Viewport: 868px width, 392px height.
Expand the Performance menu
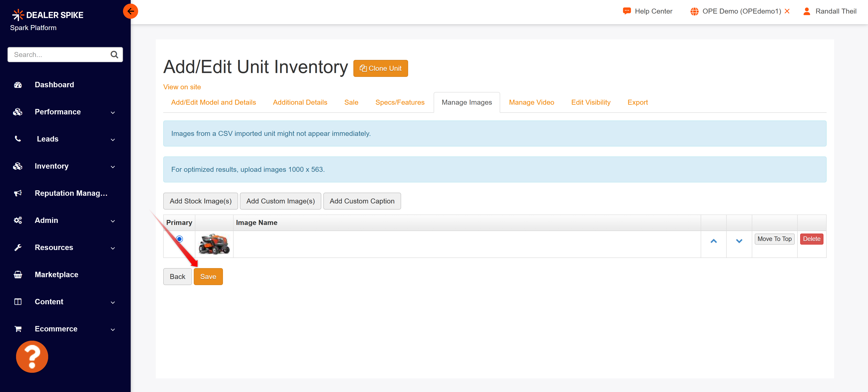[64, 112]
